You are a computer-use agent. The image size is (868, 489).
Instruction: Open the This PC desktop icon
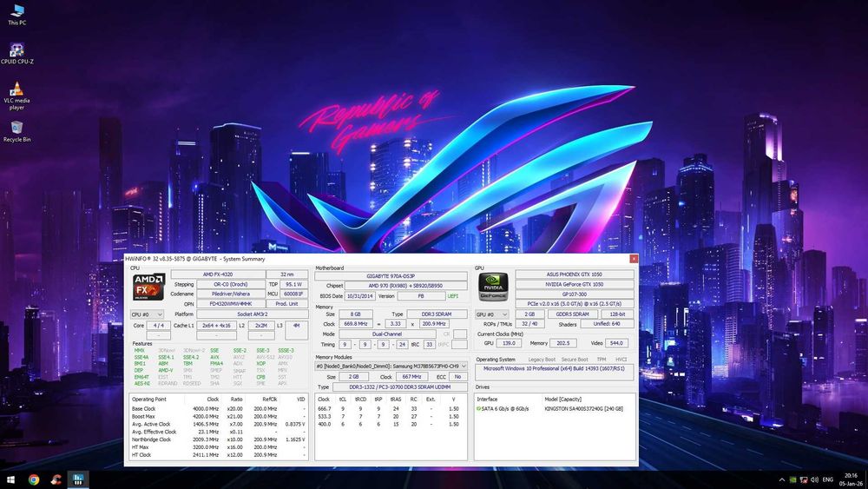[x=16, y=15]
